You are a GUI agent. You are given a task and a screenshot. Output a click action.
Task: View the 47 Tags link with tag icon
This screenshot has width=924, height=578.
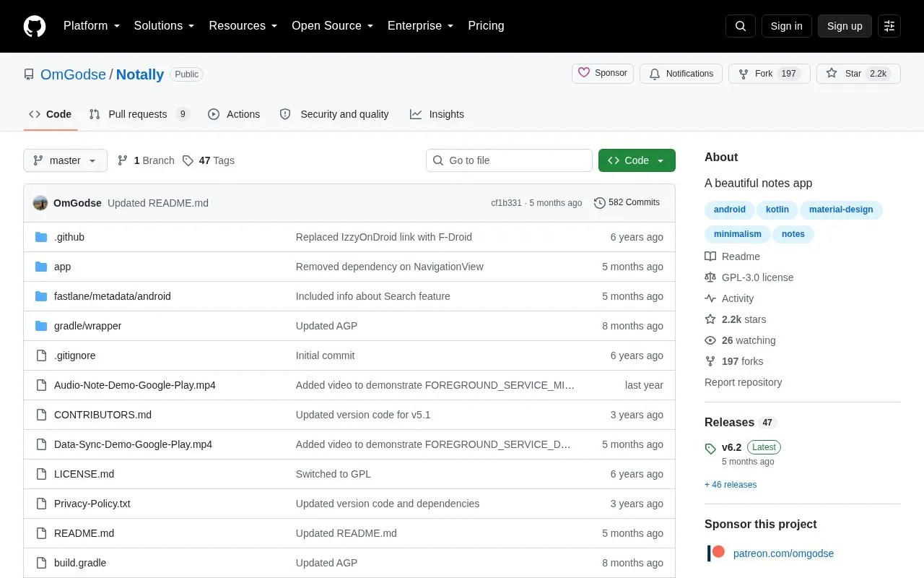pos(209,160)
